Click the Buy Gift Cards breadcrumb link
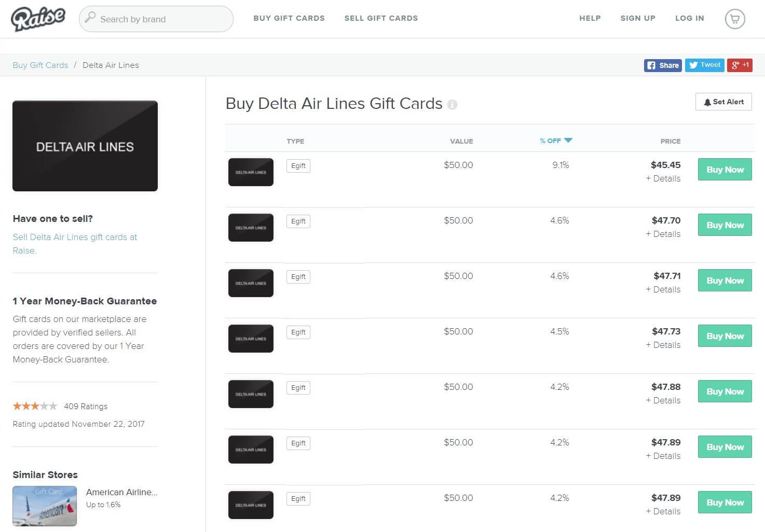The width and height of the screenshot is (765, 532). (x=40, y=65)
